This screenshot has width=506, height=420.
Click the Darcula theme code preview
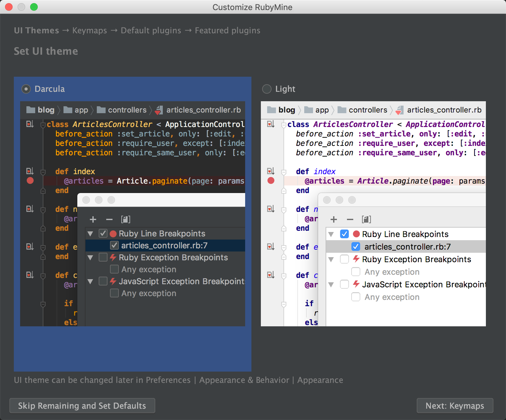pyautogui.click(x=133, y=214)
